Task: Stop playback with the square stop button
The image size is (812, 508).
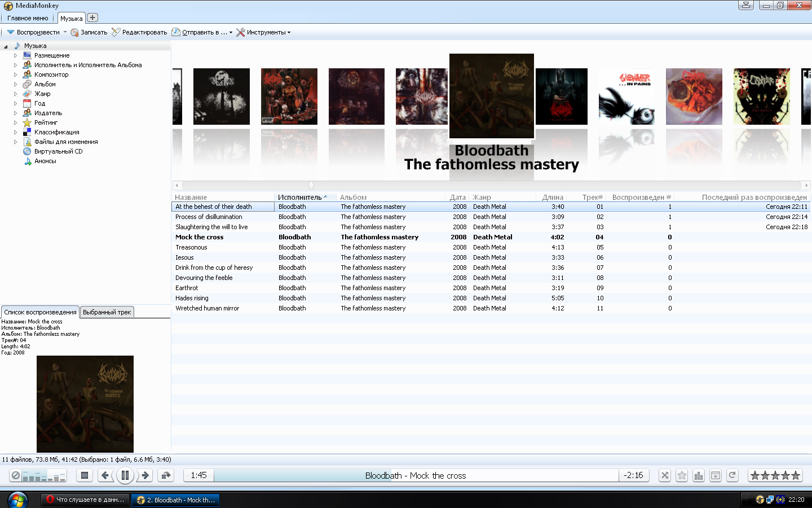Action: pyautogui.click(x=85, y=475)
